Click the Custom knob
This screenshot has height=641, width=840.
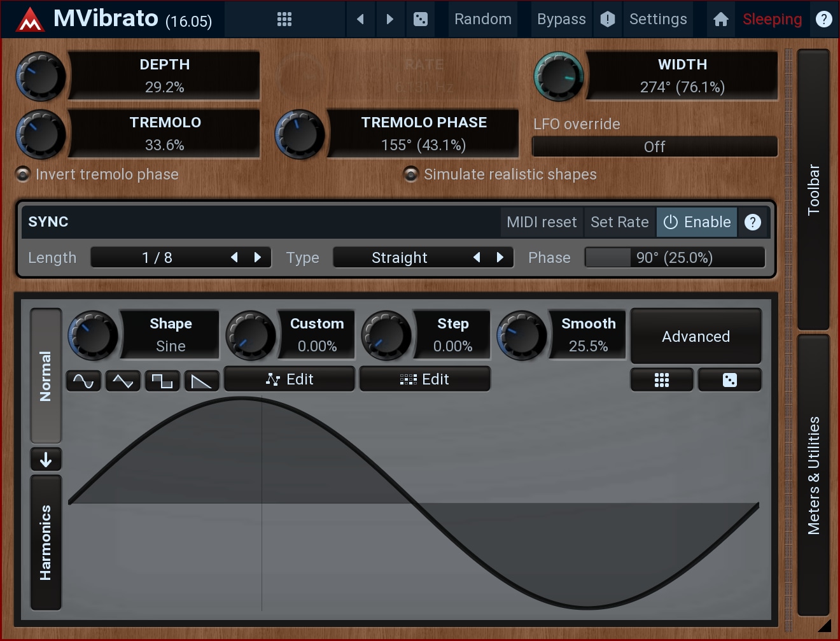click(x=251, y=335)
